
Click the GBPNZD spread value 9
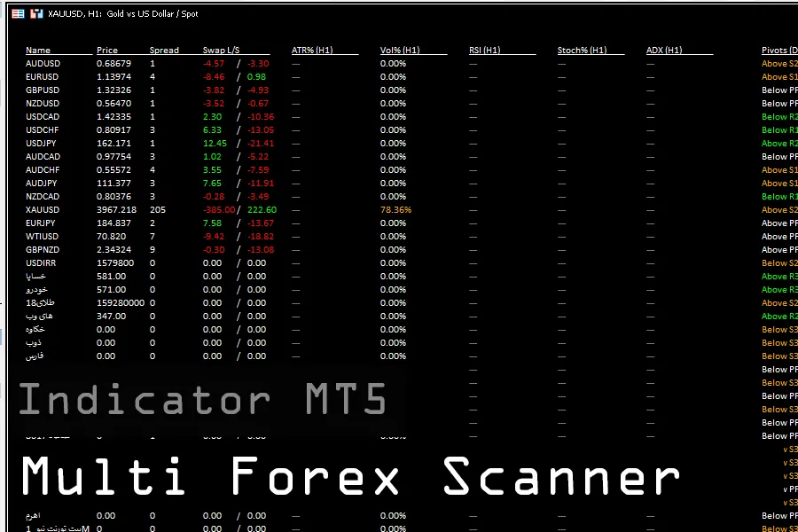pyautogui.click(x=153, y=249)
